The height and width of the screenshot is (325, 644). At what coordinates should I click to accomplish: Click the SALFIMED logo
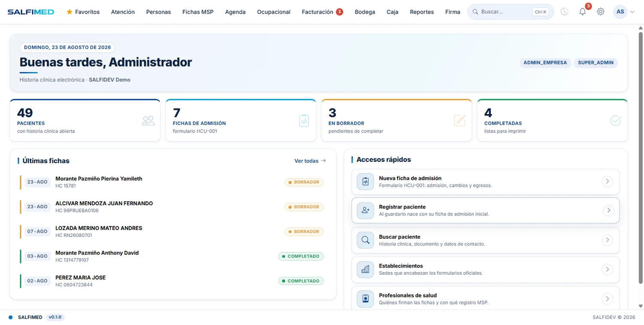pos(30,12)
